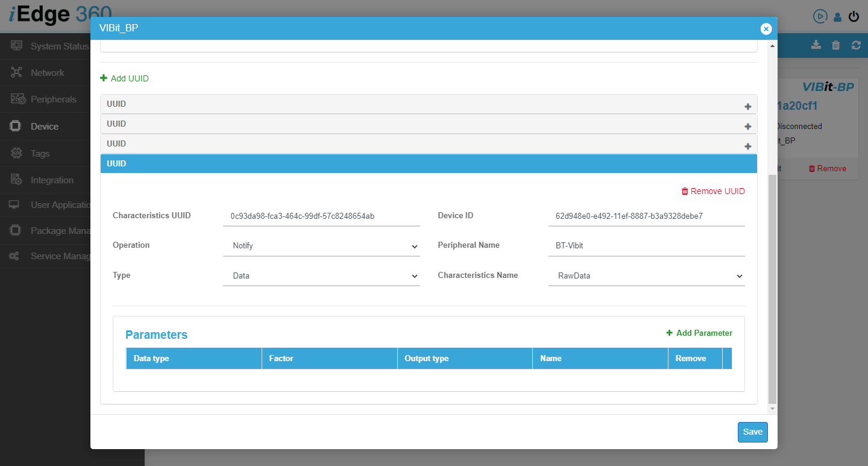Image resolution: width=868 pixels, height=466 pixels.
Task: Open the Type dropdown showing Data
Action: 321,276
